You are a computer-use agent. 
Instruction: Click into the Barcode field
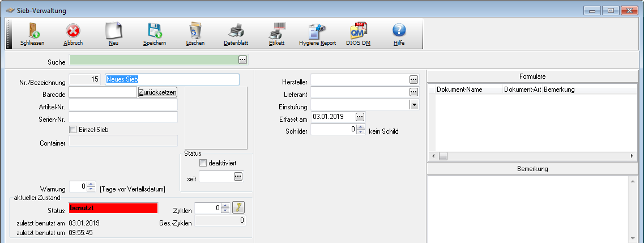[x=103, y=92]
